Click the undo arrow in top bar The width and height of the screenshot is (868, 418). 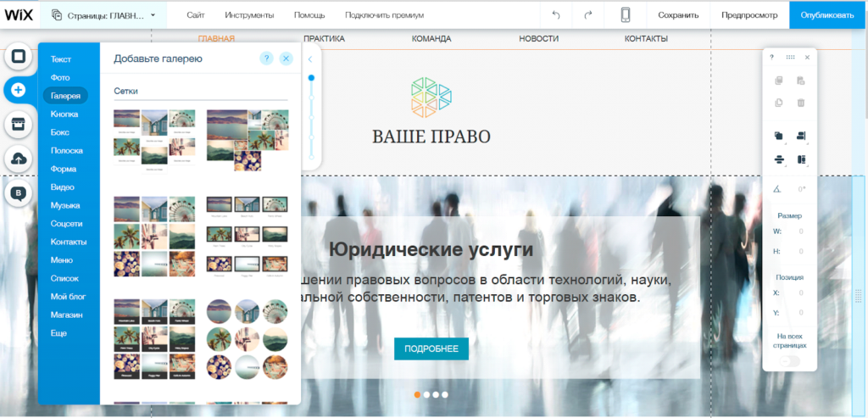click(556, 15)
